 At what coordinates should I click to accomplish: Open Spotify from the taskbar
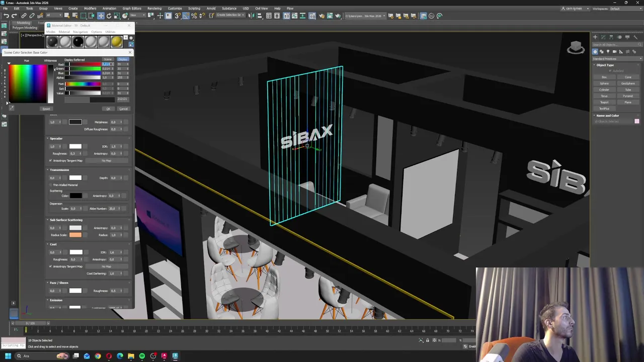pos(142,356)
